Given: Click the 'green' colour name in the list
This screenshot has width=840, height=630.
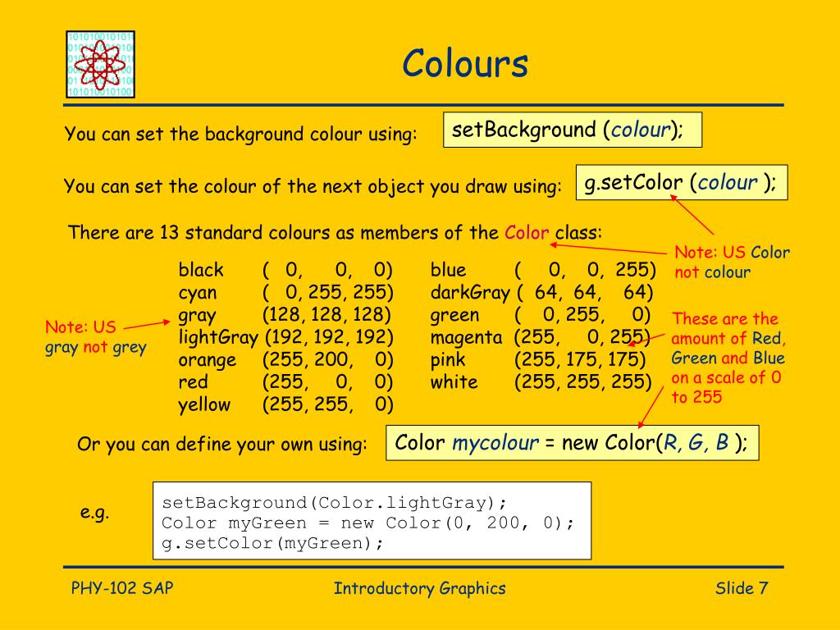Looking at the screenshot, I should tap(454, 315).
